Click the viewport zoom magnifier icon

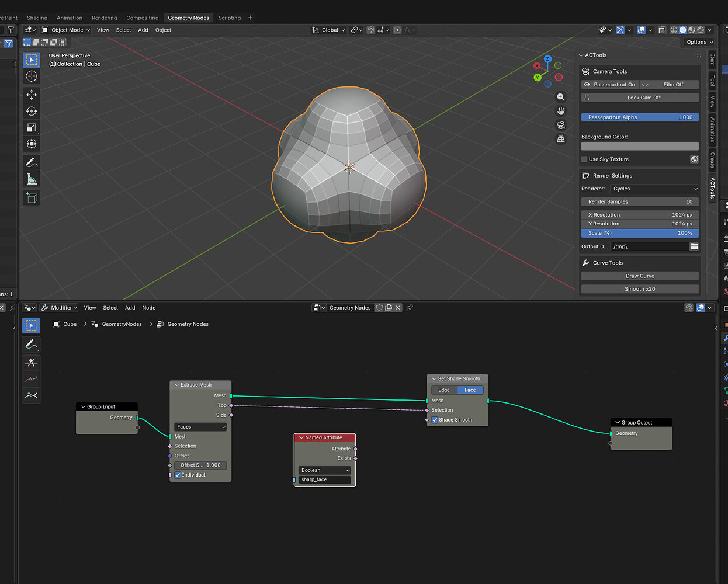(x=561, y=97)
